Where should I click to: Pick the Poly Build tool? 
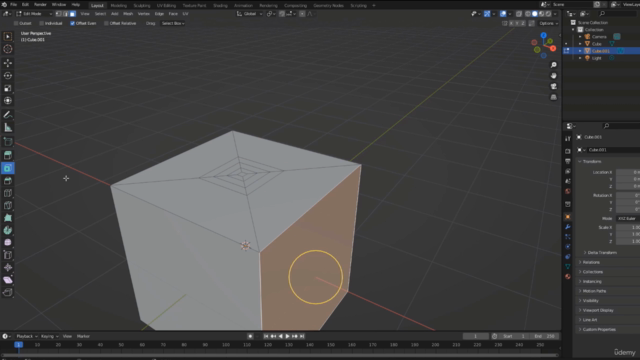coord(8,218)
